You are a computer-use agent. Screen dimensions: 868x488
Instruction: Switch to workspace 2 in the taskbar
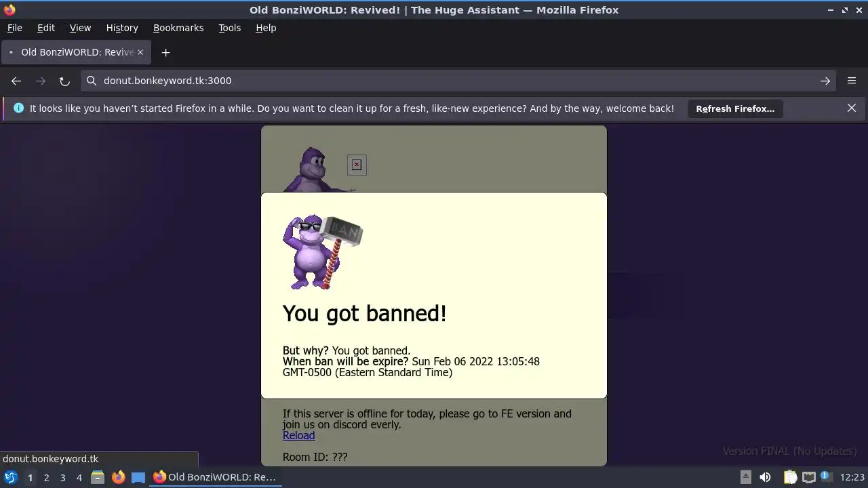coord(46,477)
